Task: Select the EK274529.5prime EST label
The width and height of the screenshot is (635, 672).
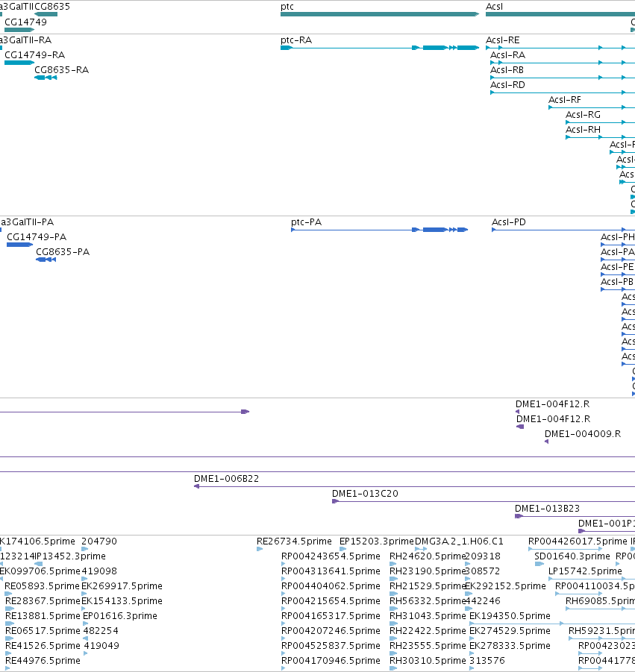Action: coord(510,631)
